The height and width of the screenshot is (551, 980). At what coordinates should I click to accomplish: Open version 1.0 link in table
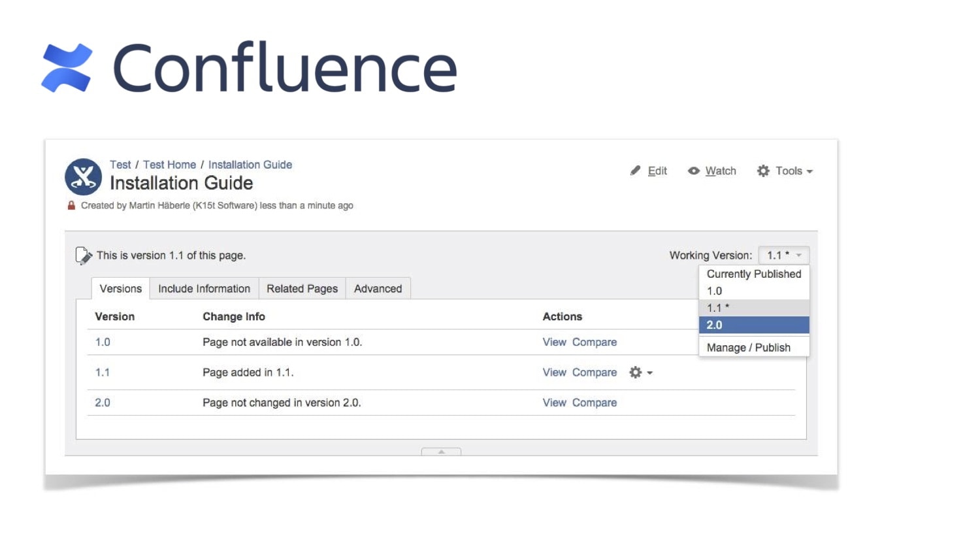click(x=103, y=342)
